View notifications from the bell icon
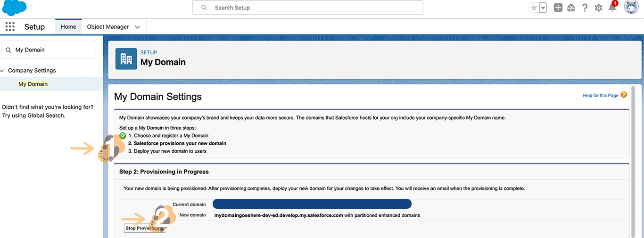This screenshot has width=644, height=238. (x=612, y=8)
